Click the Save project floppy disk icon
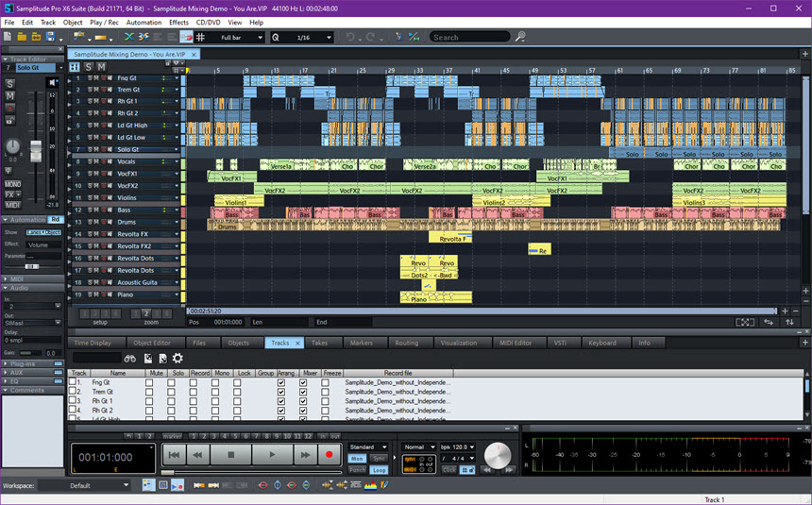 [50, 37]
